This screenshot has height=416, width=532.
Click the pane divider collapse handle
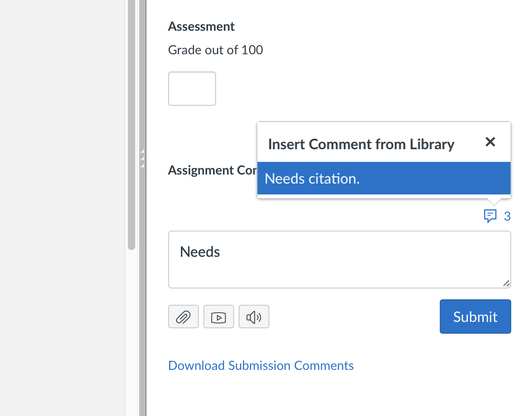coord(141,156)
